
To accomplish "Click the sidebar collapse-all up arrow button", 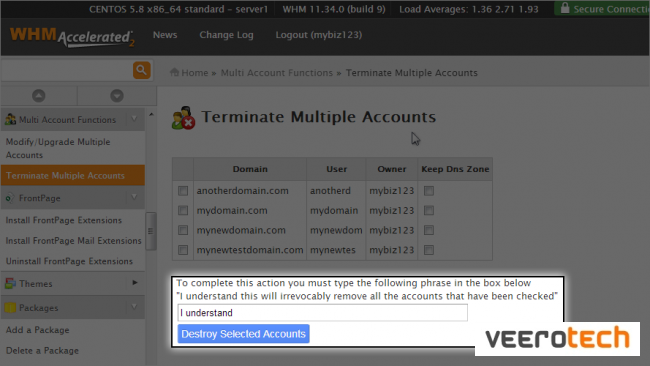I will coord(39,96).
